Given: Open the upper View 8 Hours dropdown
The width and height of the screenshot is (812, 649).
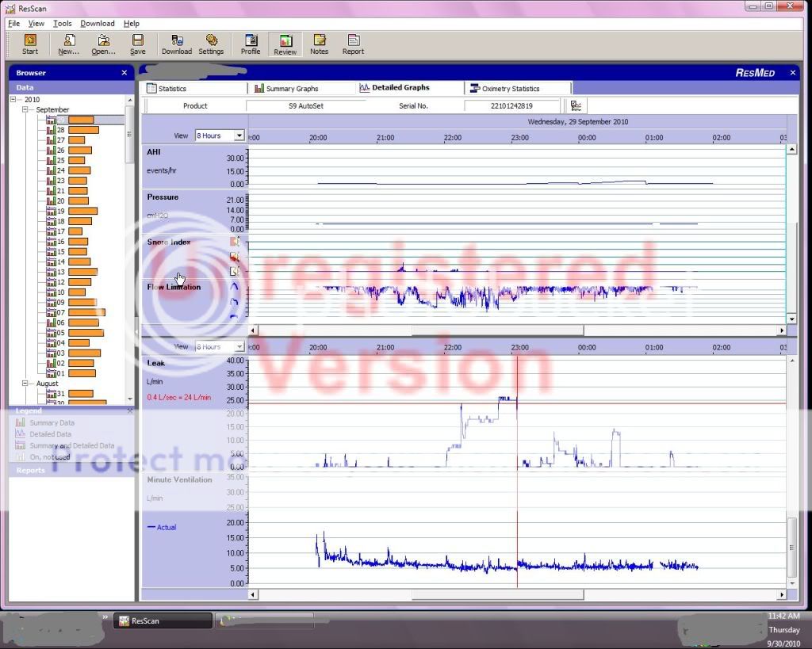Looking at the screenshot, I should coord(239,136).
